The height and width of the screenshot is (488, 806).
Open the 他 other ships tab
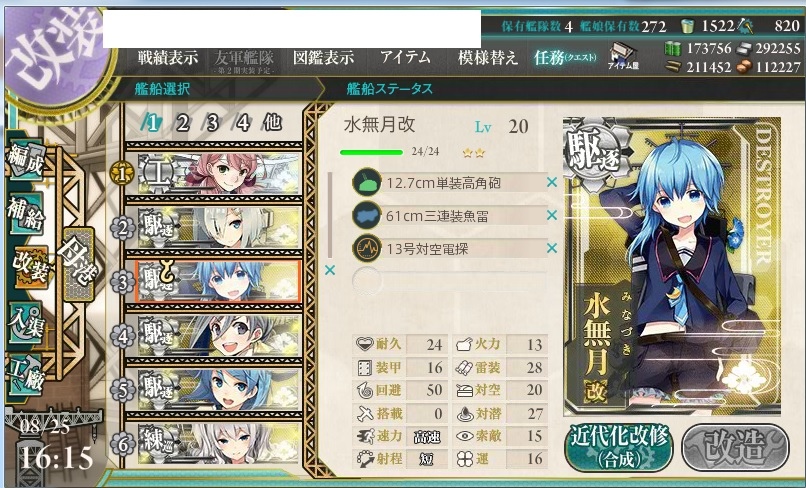(272, 122)
